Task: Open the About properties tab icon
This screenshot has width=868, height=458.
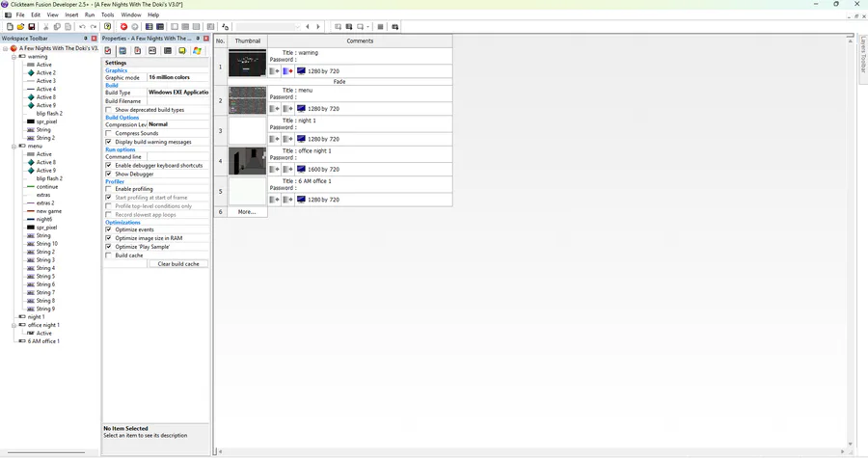Action: click(x=181, y=51)
